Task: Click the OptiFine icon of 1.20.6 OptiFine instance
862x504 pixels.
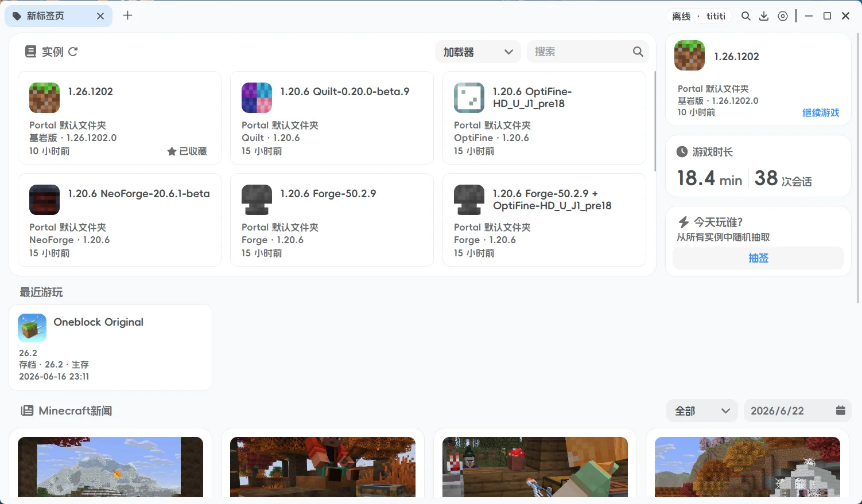Action: tap(469, 97)
